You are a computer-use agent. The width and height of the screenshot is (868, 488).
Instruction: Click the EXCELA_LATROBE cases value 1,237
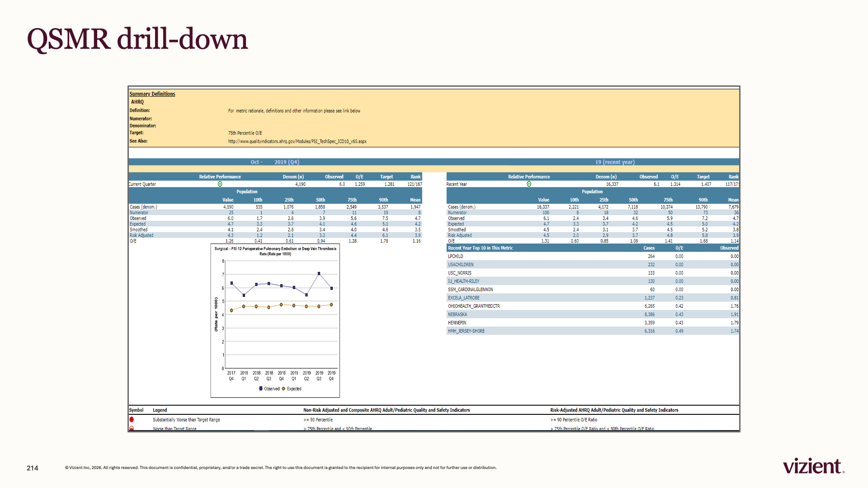point(649,298)
